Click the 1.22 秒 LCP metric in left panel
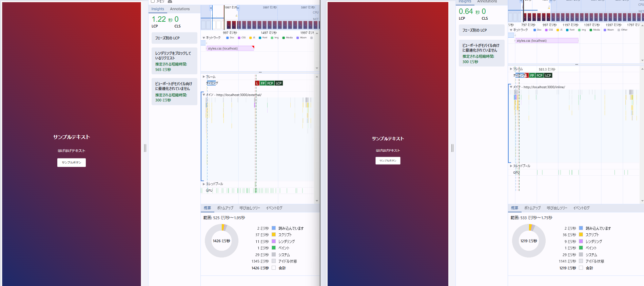 tap(162, 19)
